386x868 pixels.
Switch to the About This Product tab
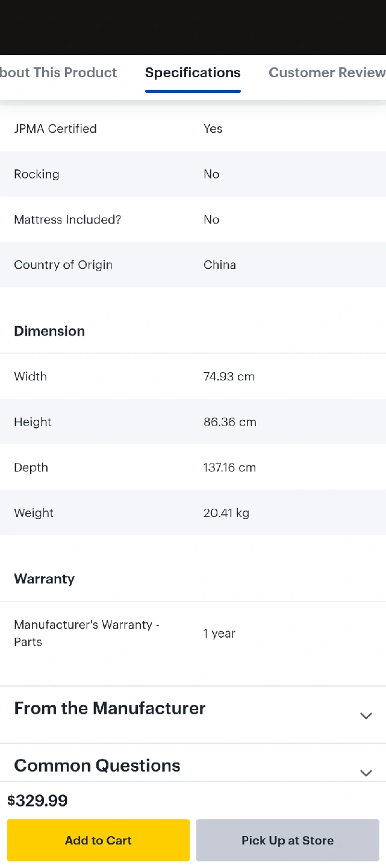tap(58, 73)
